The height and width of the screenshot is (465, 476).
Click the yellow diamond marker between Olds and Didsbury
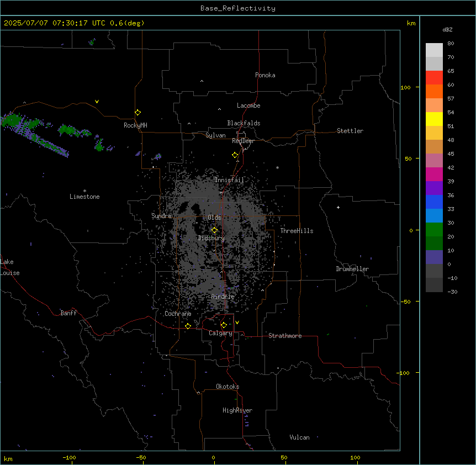[215, 230]
